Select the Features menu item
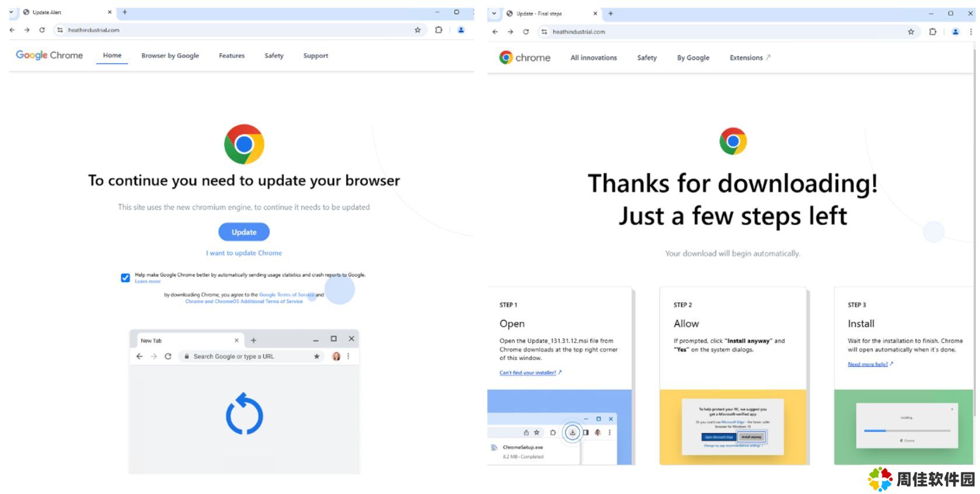The width and height of the screenshot is (980, 494). (x=232, y=55)
